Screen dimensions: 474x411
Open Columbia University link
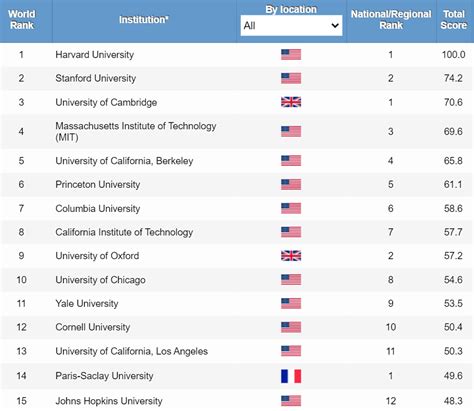[98, 209]
